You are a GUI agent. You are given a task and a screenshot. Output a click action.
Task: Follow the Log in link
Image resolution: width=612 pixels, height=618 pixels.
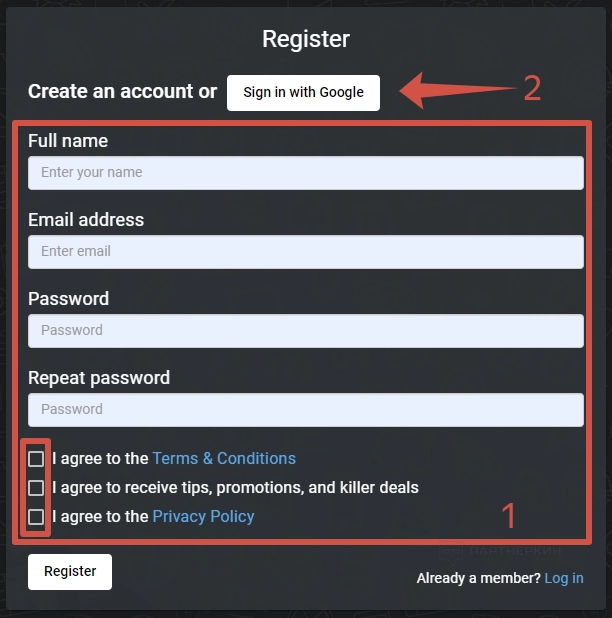click(x=564, y=578)
